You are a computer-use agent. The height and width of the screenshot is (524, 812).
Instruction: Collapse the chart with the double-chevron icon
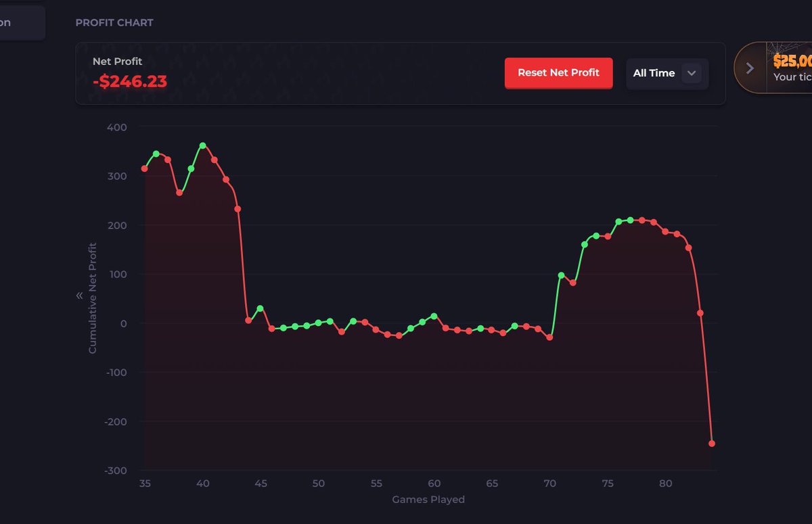pos(80,295)
